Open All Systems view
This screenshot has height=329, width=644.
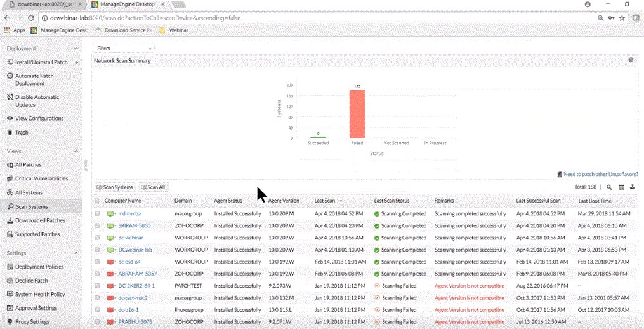pos(25,192)
